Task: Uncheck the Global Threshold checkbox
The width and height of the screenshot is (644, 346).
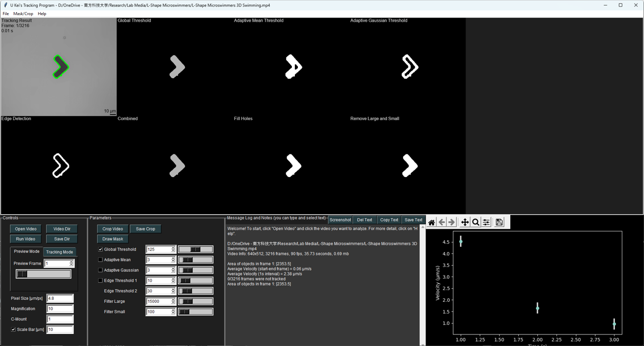Action: coord(101,249)
